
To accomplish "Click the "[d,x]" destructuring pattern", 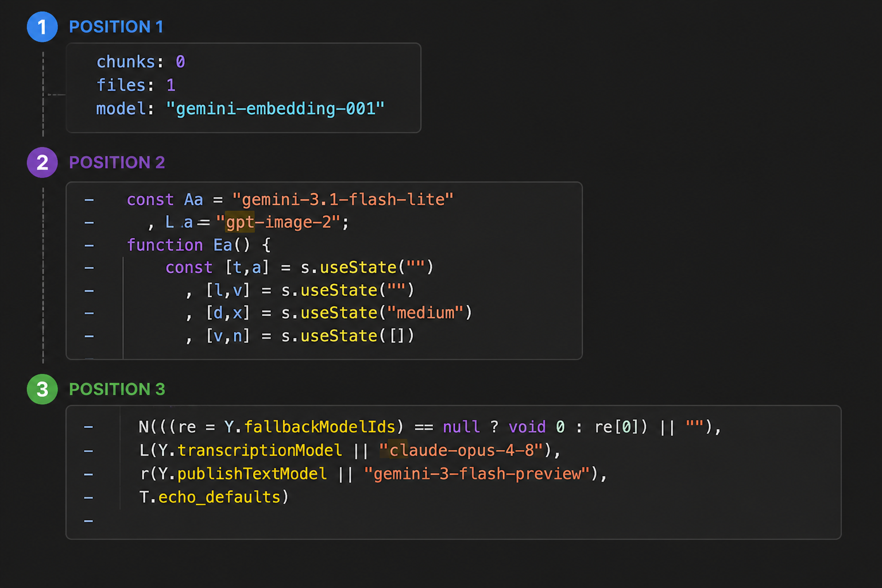I will [228, 312].
